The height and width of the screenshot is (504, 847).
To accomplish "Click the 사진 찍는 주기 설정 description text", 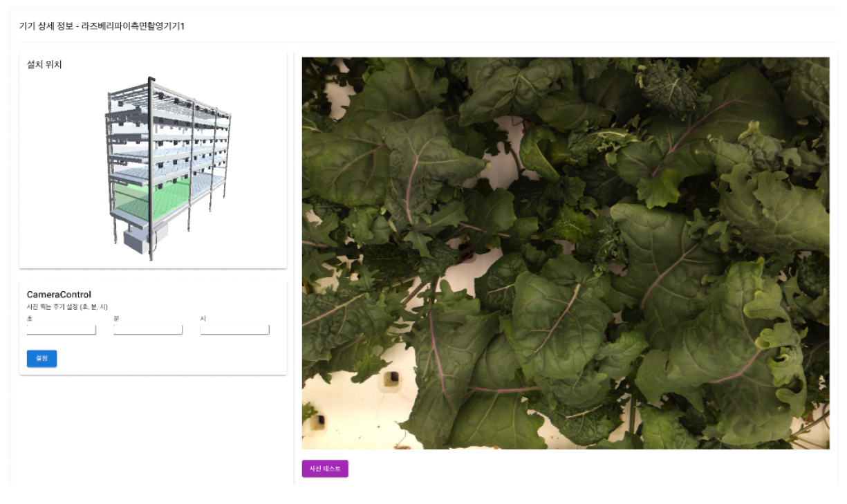I will click(x=67, y=306).
